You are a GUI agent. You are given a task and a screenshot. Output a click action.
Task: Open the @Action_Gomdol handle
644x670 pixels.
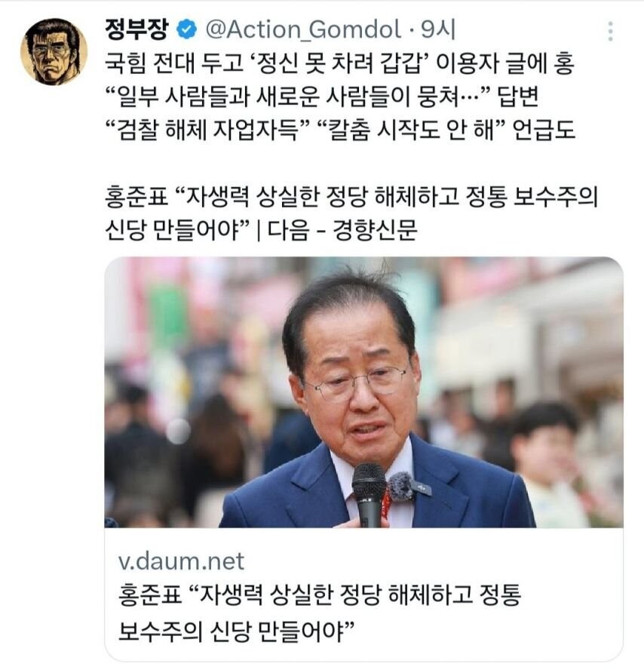point(303,29)
